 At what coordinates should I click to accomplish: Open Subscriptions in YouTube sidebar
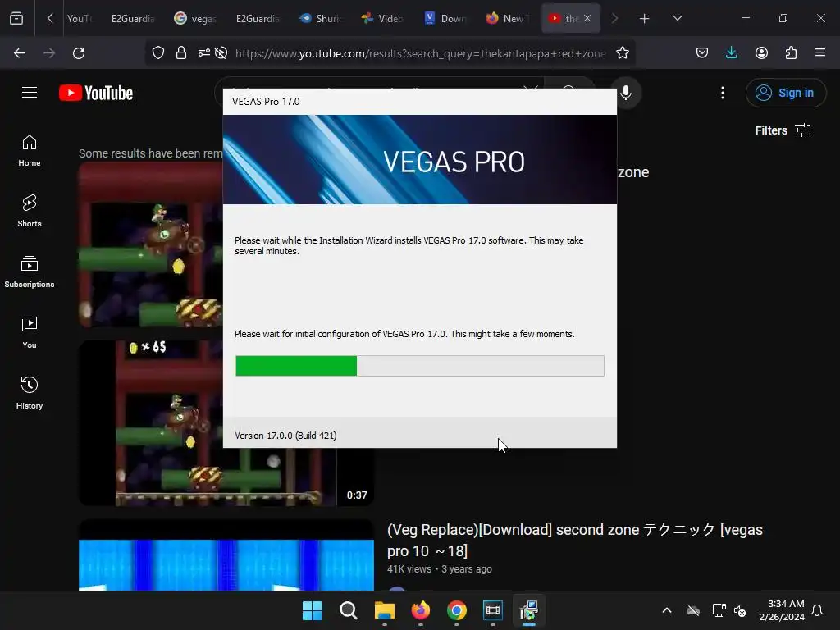[30, 272]
